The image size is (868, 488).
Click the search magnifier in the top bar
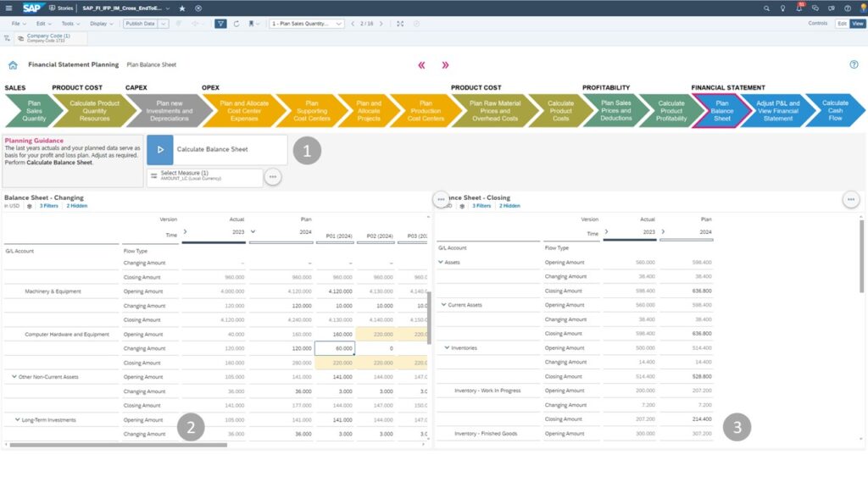pos(768,8)
